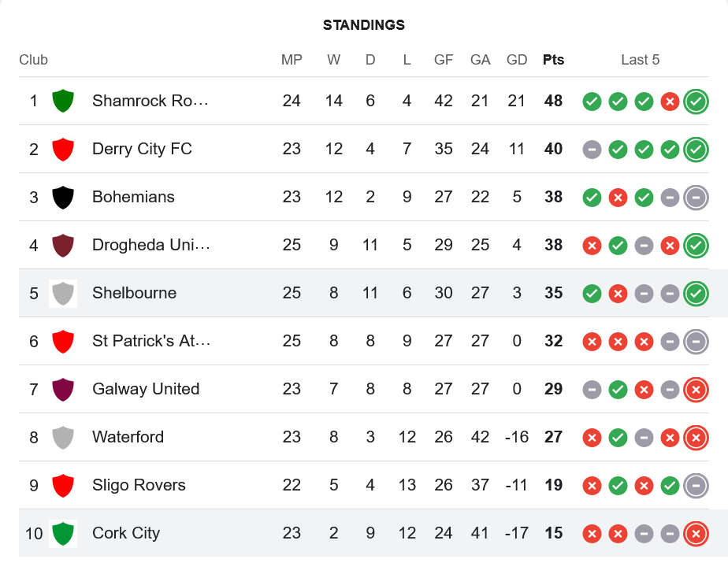The width and height of the screenshot is (728, 570).
Task: Select the Shelbourne team name
Action: [134, 293]
